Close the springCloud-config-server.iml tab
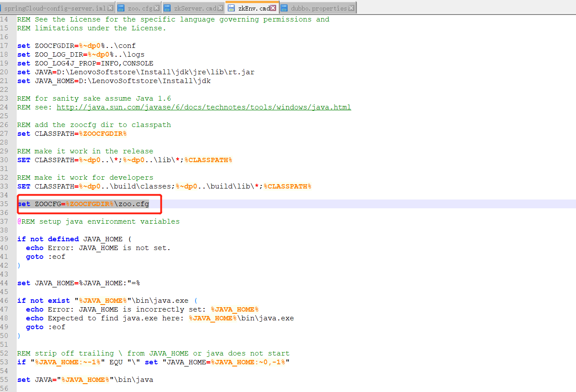The image size is (576, 392). [110, 8]
